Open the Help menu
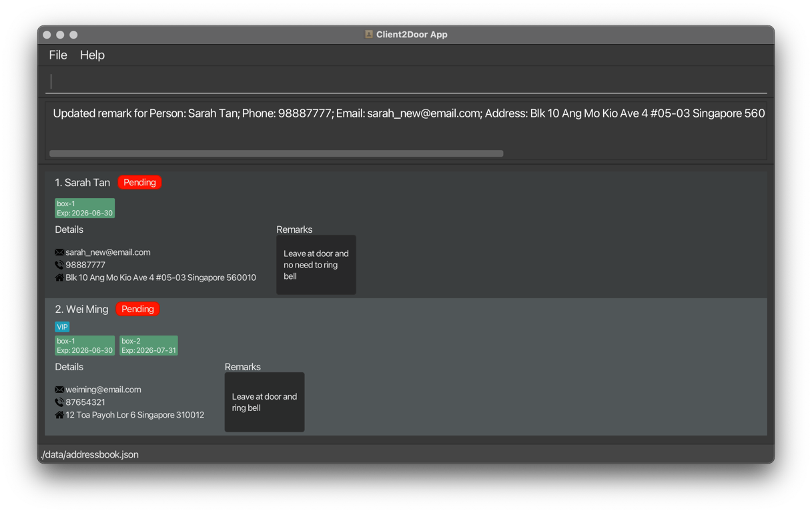The width and height of the screenshot is (812, 513). pyautogui.click(x=92, y=55)
